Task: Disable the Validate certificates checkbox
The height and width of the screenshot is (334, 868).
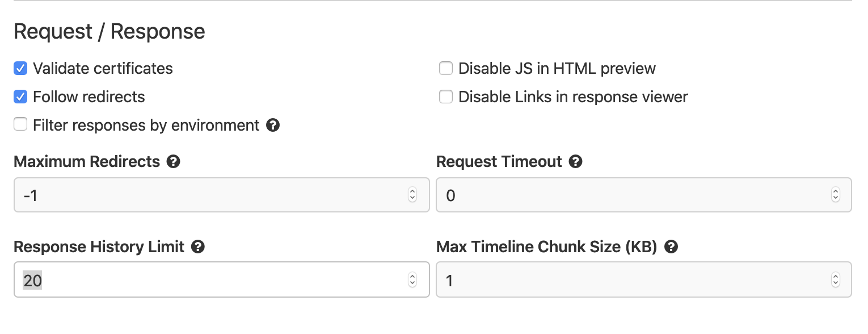Action: click(x=20, y=68)
